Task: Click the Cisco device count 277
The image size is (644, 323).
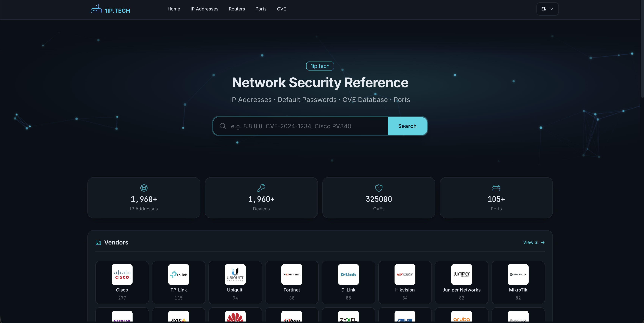Action: pos(122,298)
